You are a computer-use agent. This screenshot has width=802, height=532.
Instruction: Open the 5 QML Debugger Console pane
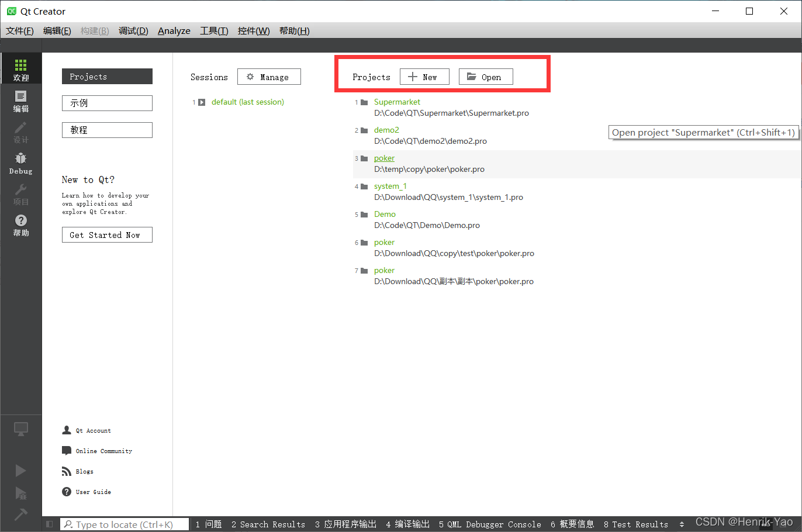tap(490, 524)
